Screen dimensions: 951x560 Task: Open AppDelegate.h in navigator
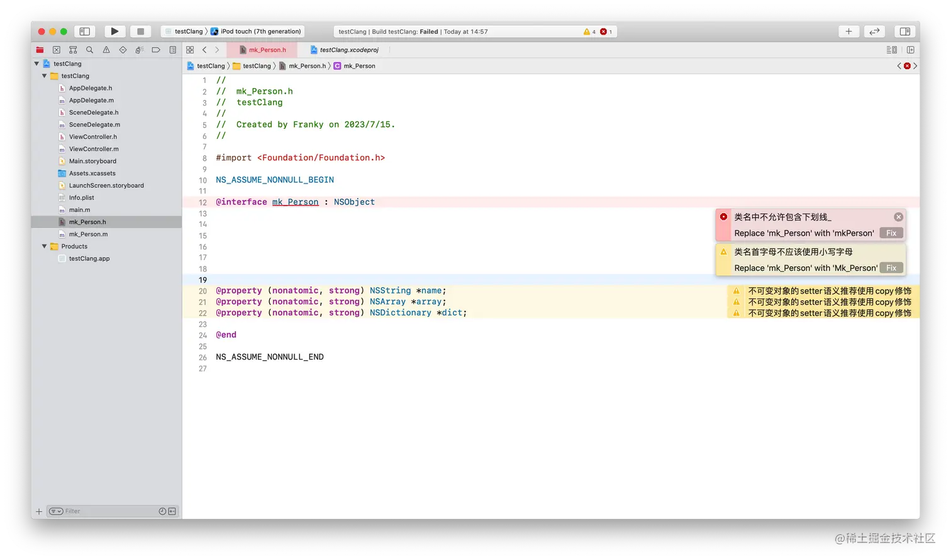[x=91, y=88]
